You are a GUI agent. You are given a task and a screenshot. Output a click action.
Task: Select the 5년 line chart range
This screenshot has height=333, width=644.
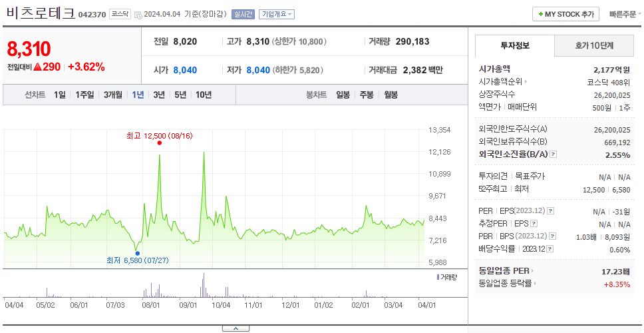tap(180, 95)
